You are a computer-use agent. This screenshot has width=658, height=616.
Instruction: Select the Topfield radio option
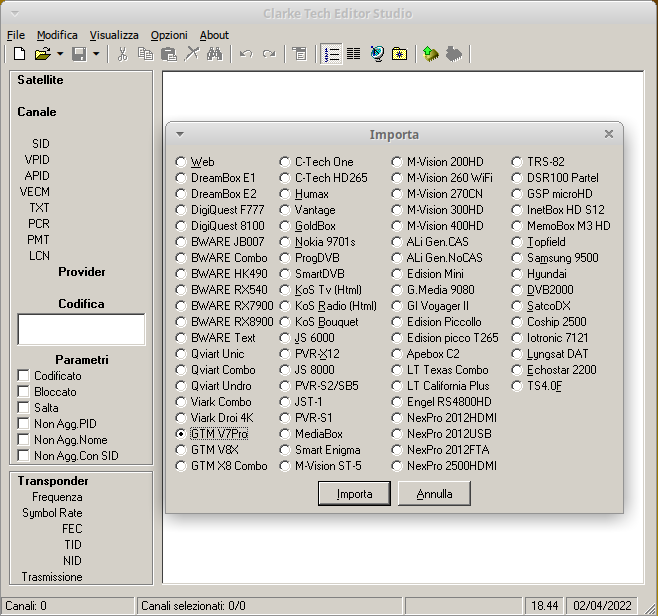(x=517, y=242)
